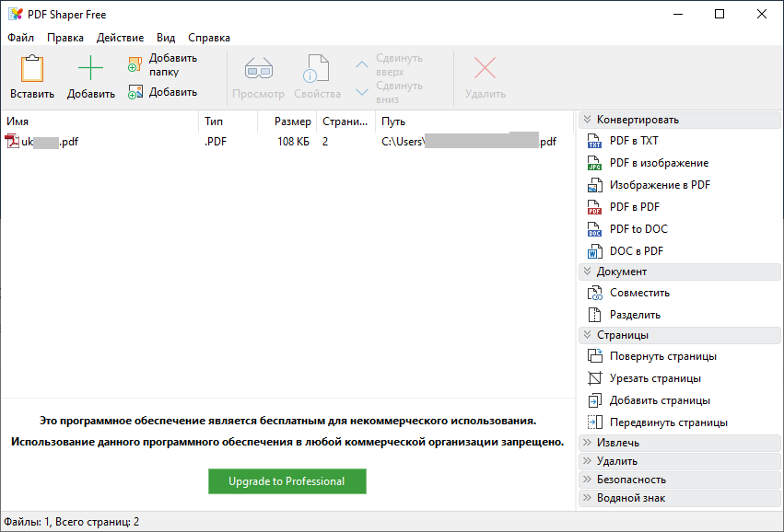This screenshot has height=532, width=784.
Task: Click the red X Удалить icon
Action: [485, 68]
